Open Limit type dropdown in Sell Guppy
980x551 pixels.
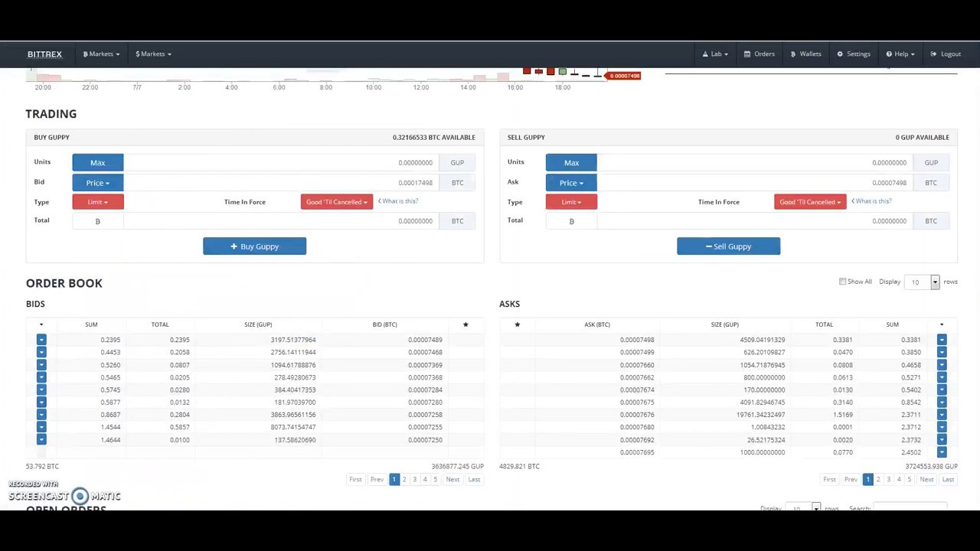[571, 202]
